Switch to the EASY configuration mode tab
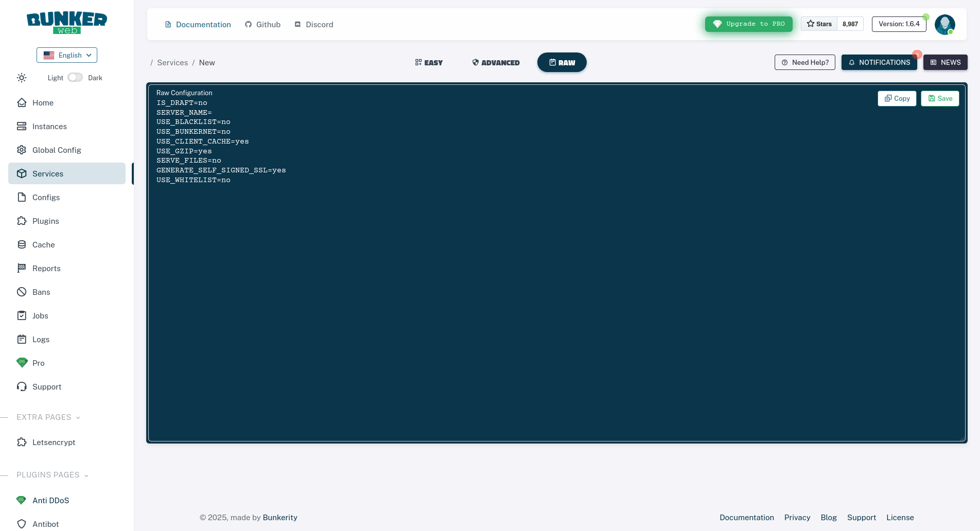Image resolution: width=980 pixels, height=531 pixels. pyautogui.click(x=428, y=62)
